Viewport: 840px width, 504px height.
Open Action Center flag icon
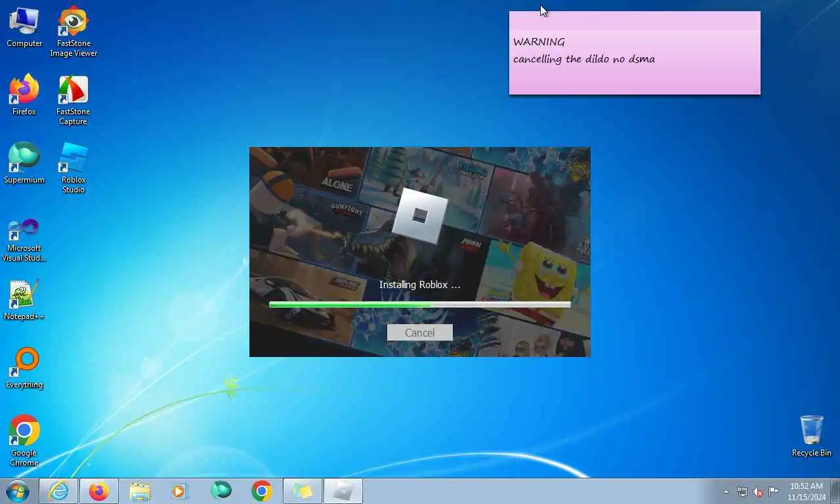[x=774, y=492]
